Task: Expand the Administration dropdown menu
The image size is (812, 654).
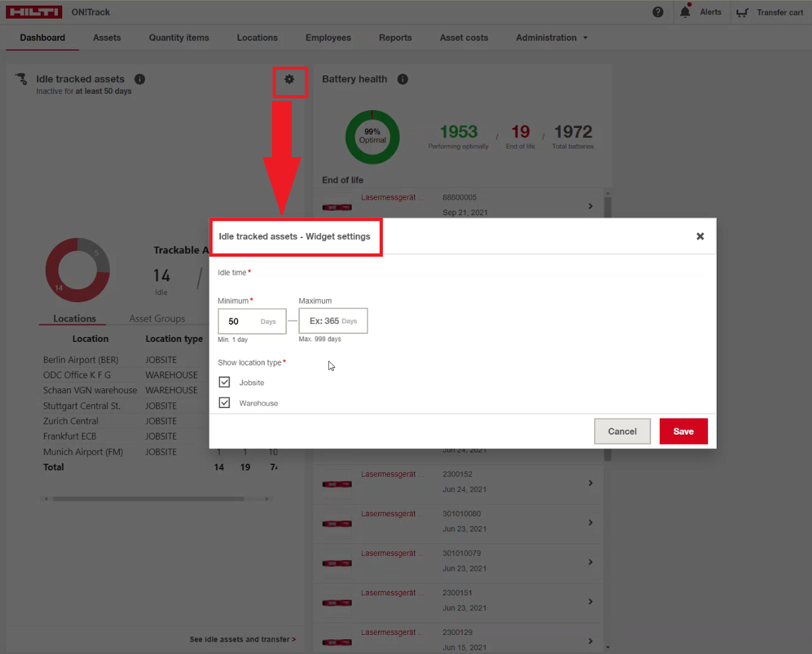Action: point(551,38)
